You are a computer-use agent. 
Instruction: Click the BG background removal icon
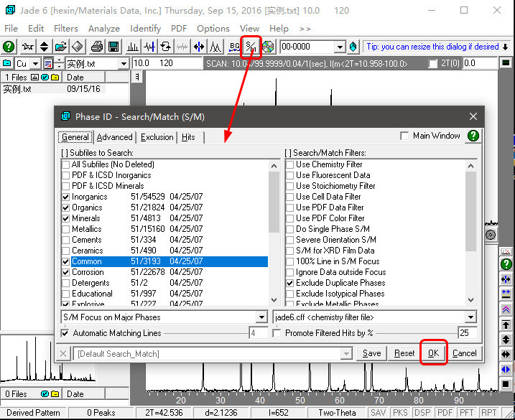[x=234, y=47]
